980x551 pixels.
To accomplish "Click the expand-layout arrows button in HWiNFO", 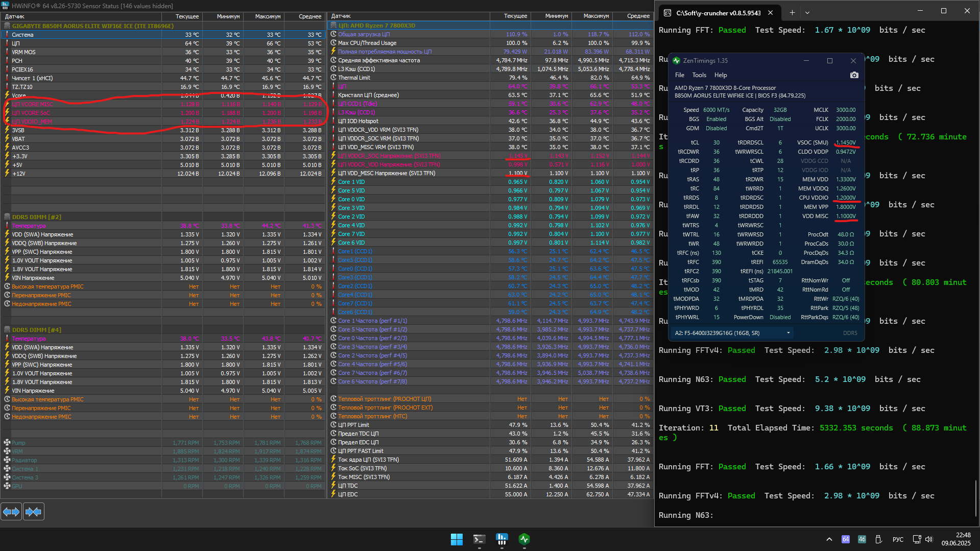I will coord(11,511).
